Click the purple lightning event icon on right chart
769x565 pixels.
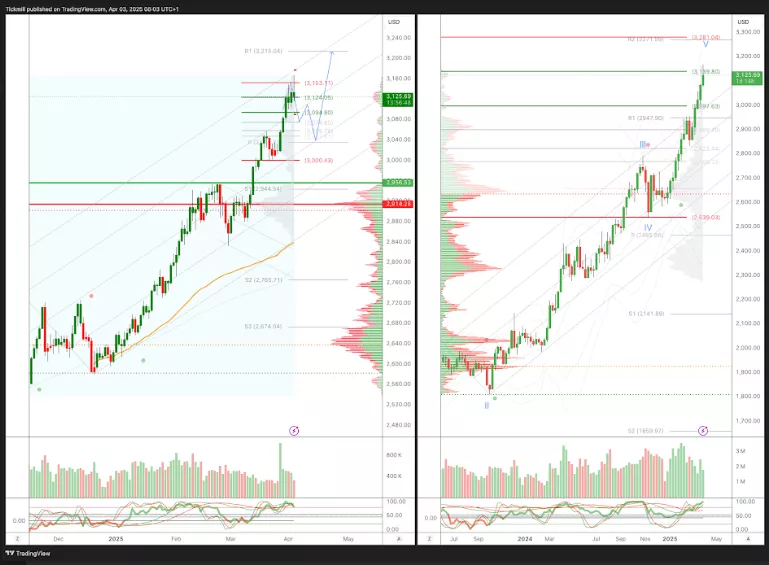[703, 430]
